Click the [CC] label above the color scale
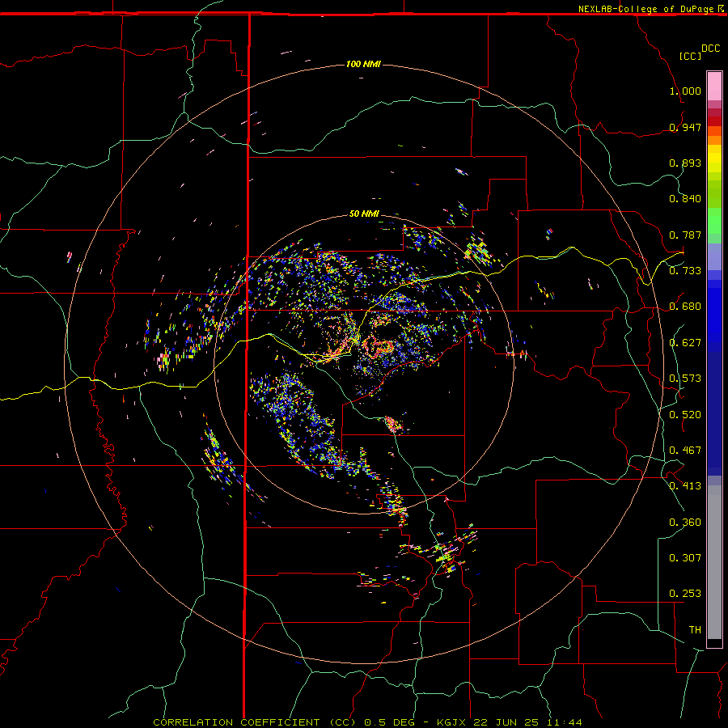The width and height of the screenshot is (728, 728). [x=691, y=56]
